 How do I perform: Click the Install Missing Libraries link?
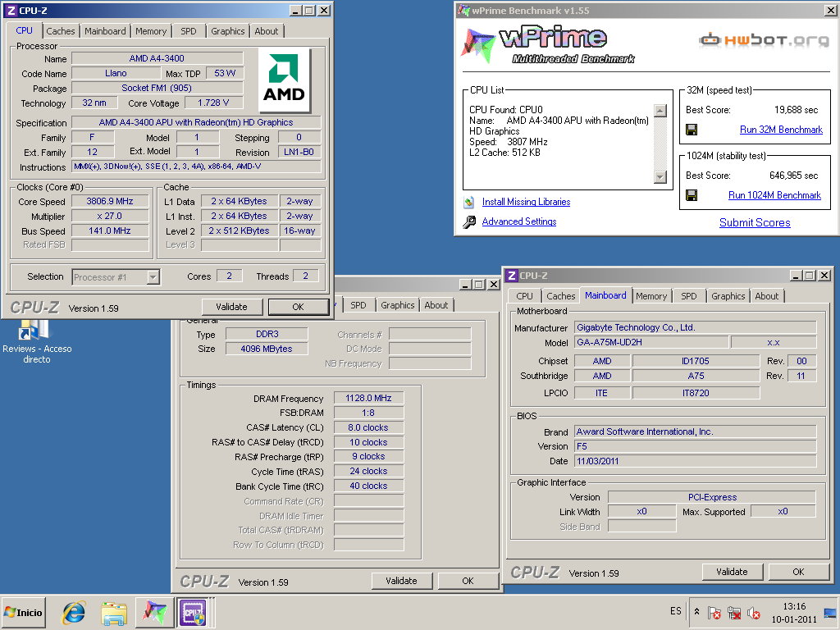point(526,202)
